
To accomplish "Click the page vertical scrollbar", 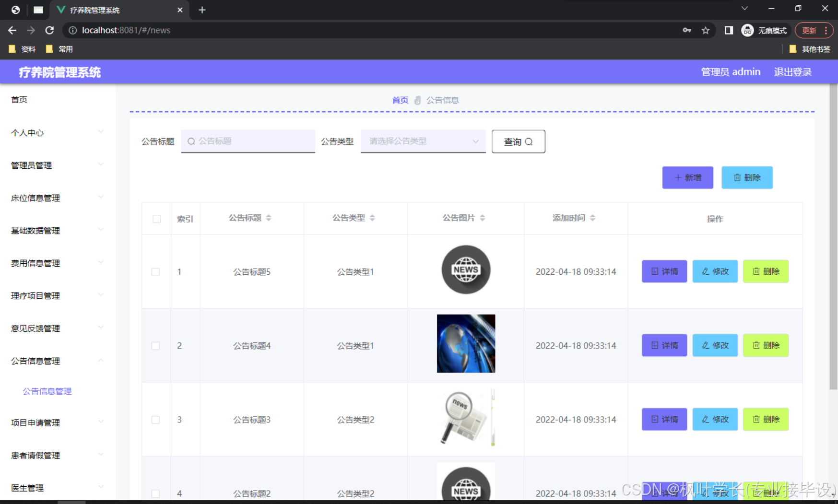I will coord(833,237).
